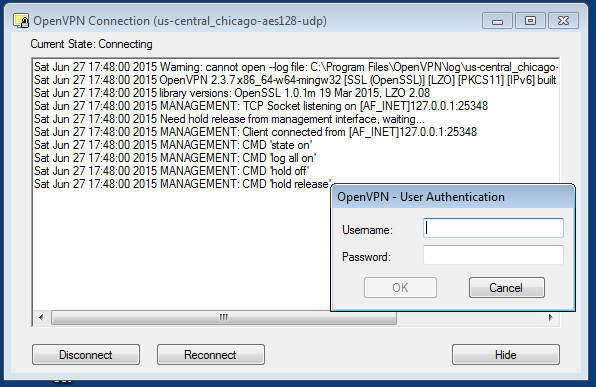Maximize the OpenVPN Connection window
This screenshot has height=387, width=596.
[x=530, y=21]
